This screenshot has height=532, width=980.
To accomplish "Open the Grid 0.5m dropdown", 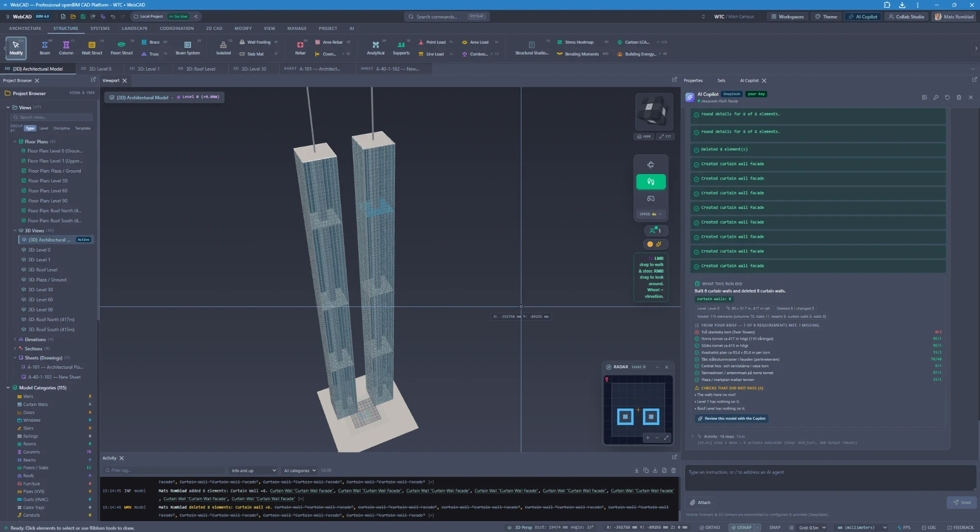I will pos(812,528).
